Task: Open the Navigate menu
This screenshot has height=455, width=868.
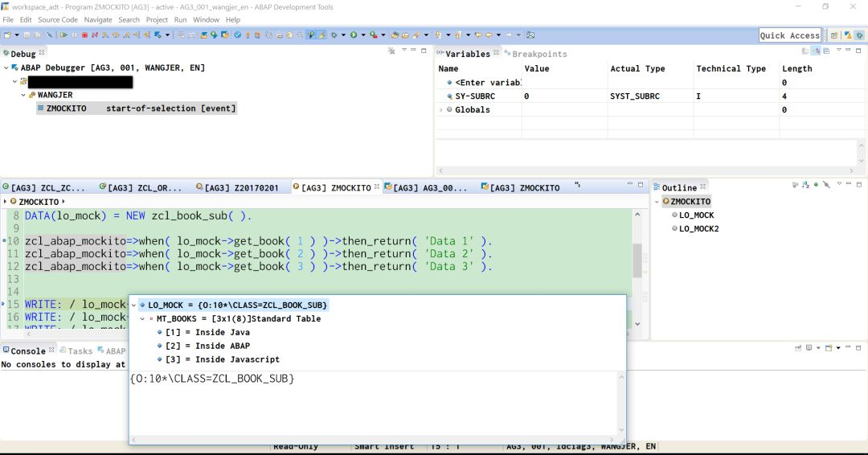Action: coord(98,19)
